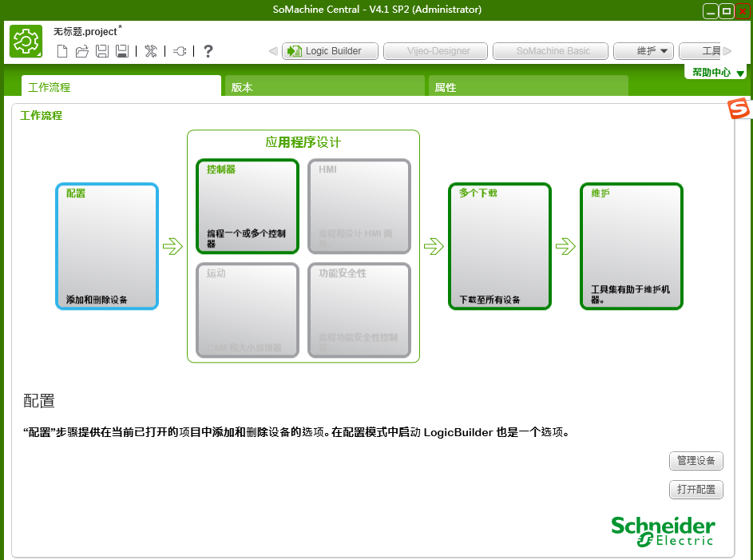Viewport: 753px width, 560px height.
Task: Minimize the SoMachine Central window
Action: 710,11
